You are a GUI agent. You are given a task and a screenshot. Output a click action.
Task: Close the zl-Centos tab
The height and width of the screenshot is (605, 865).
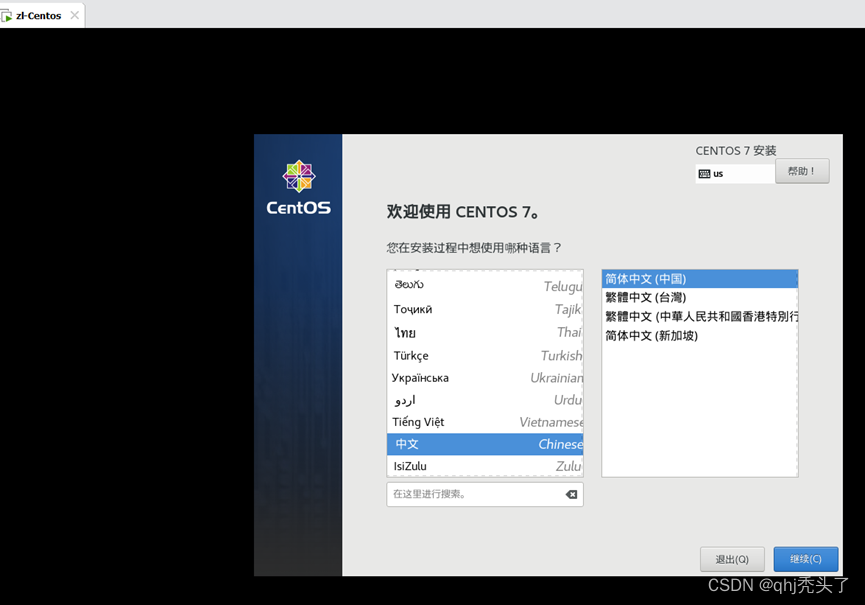pyautogui.click(x=74, y=15)
